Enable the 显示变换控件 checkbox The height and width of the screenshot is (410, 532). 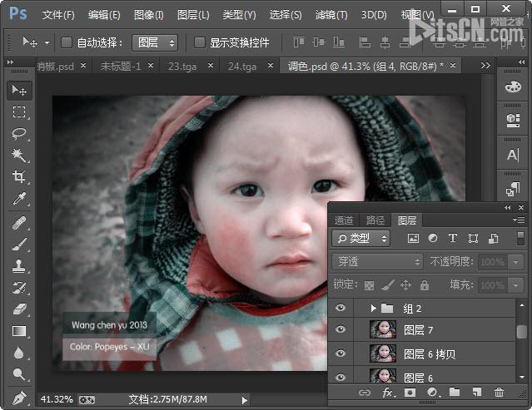(x=200, y=42)
